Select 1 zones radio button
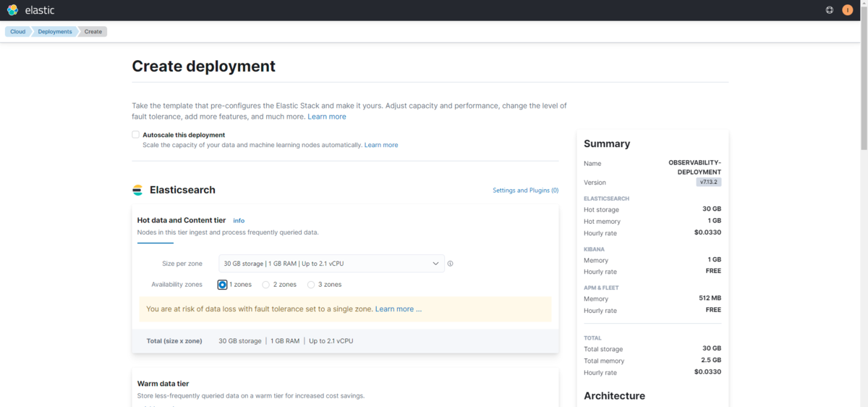 click(x=222, y=285)
